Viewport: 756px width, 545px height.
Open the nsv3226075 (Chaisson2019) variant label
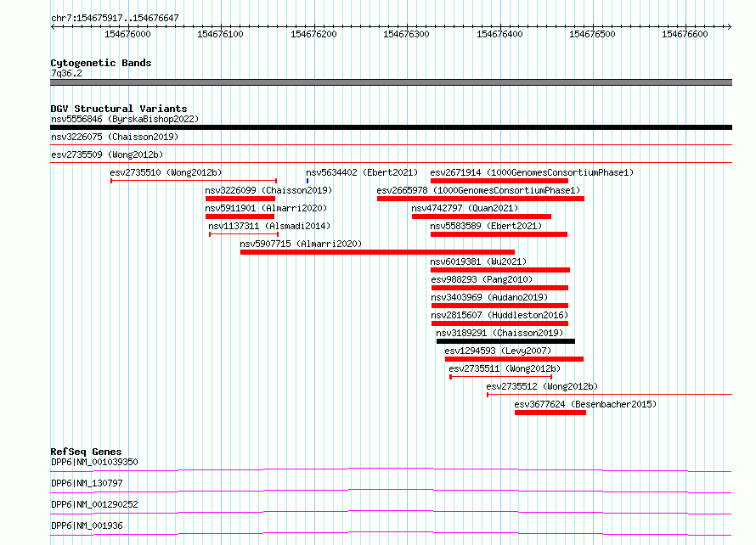coord(115,137)
